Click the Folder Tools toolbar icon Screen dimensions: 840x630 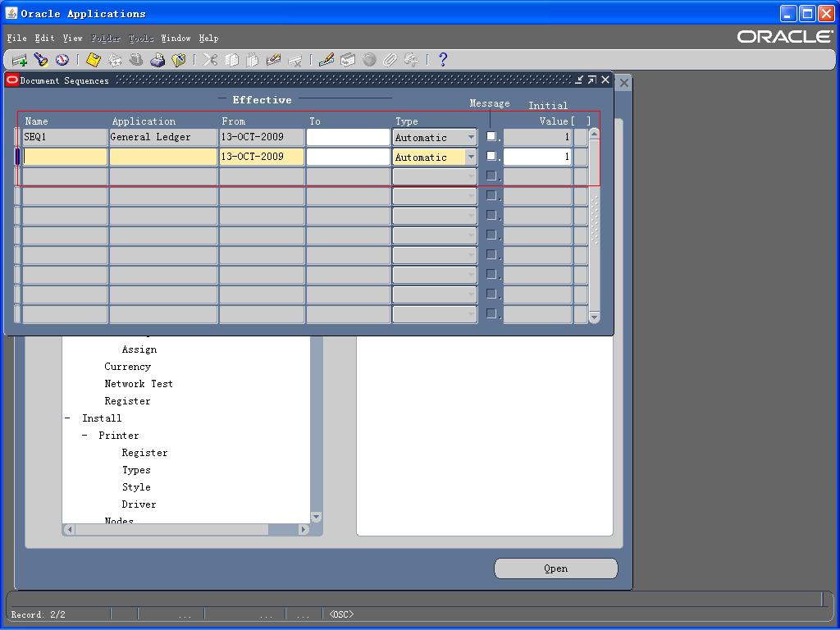click(411, 60)
